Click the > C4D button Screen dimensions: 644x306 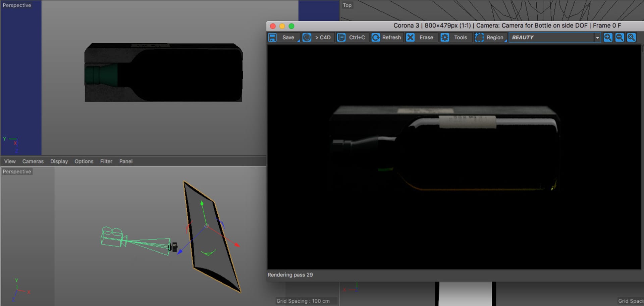pos(323,37)
